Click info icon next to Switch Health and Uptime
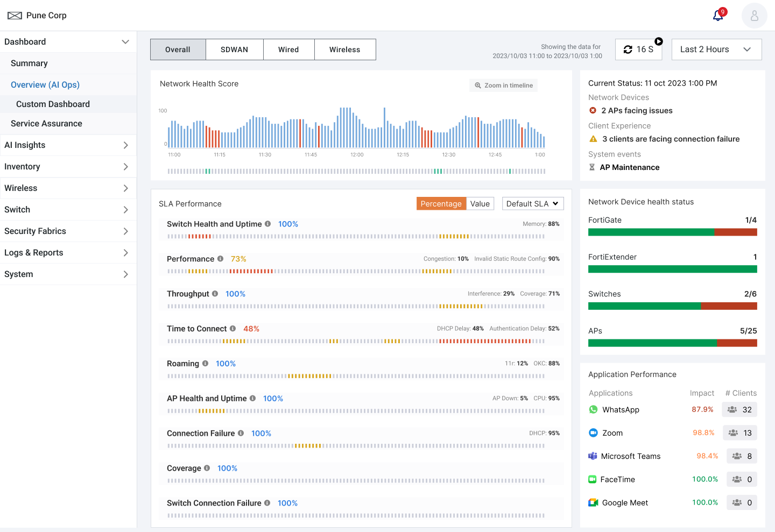 pos(267,224)
